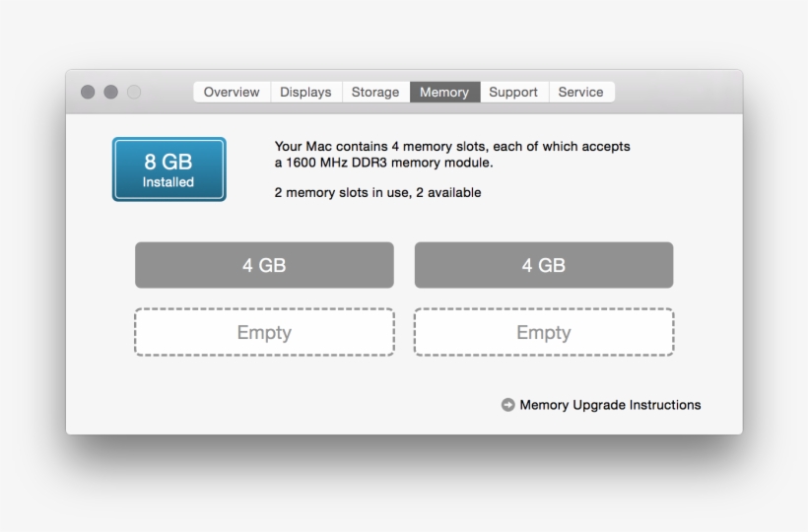Click the left Empty memory slot
The height and width of the screenshot is (532, 808).
tap(264, 332)
